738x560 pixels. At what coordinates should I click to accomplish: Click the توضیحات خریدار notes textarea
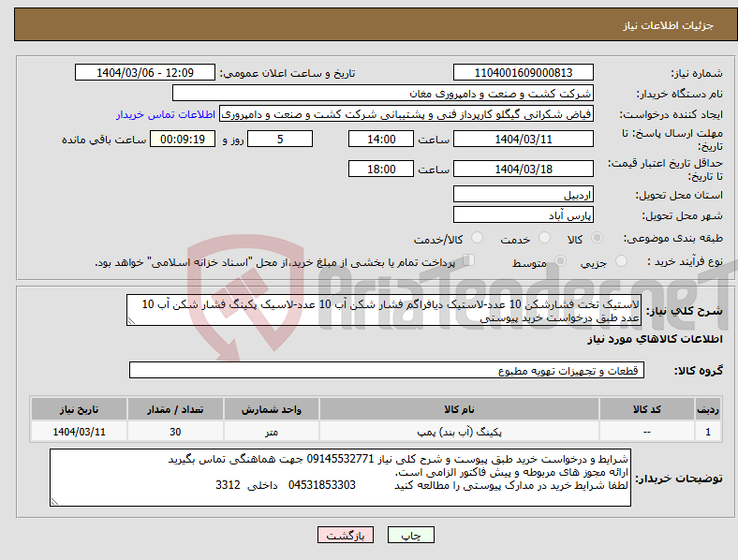[x=340, y=478]
